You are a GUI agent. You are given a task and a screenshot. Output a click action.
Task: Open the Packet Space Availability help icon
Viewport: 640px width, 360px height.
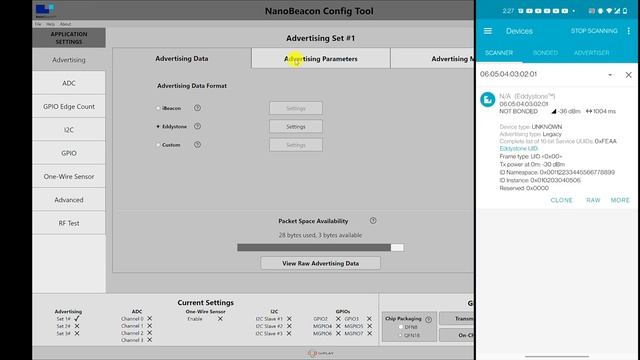coord(373,220)
